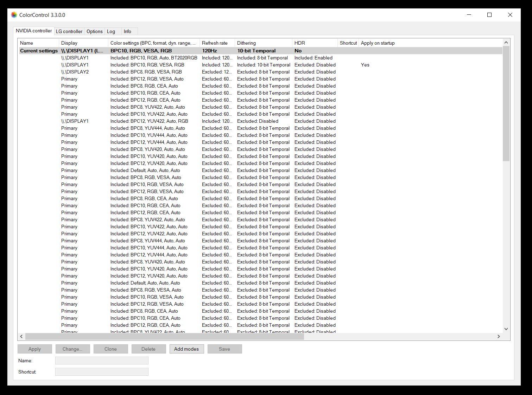The height and width of the screenshot is (395, 532).
Task: Minimize the ColorControl window
Action: (469, 15)
